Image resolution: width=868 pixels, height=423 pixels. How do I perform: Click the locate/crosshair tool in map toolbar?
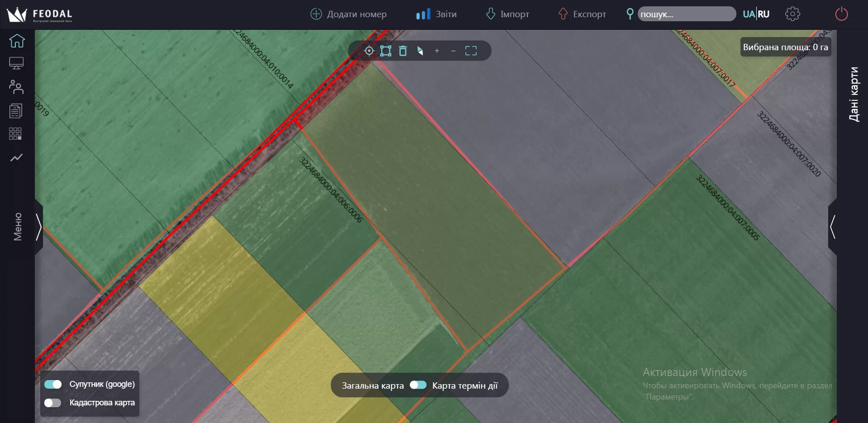(x=369, y=51)
